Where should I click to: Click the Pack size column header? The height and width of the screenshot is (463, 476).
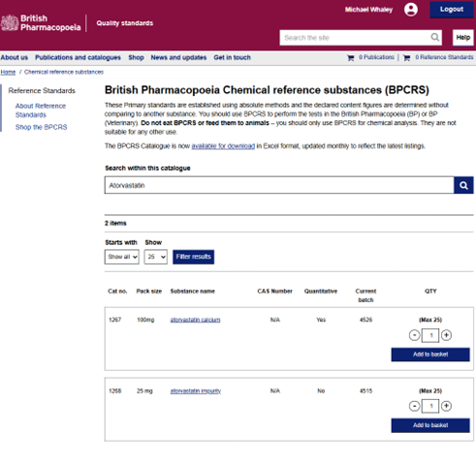[x=149, y=292]
